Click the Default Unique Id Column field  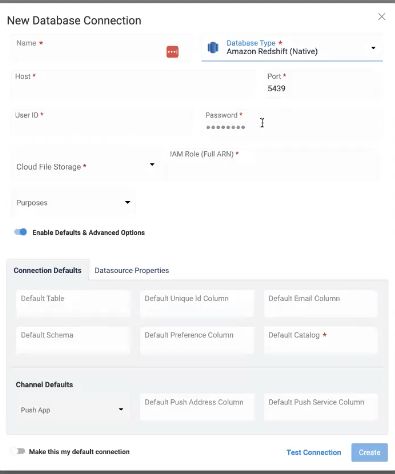tap(197, 303)
